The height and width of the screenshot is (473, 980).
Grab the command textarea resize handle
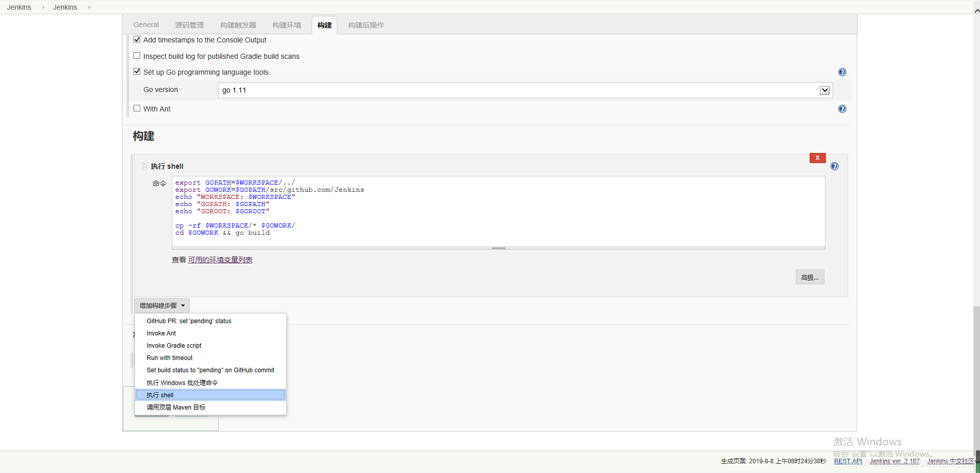(x=498, y=248)
